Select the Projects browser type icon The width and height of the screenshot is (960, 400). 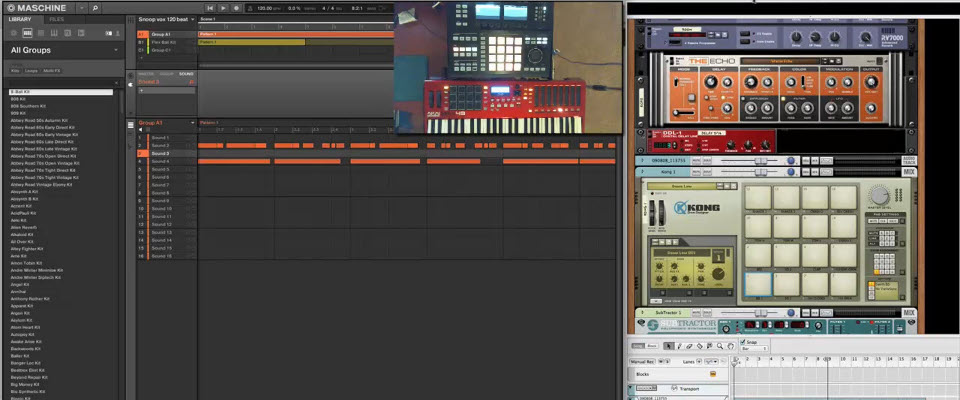coord(14,33)
